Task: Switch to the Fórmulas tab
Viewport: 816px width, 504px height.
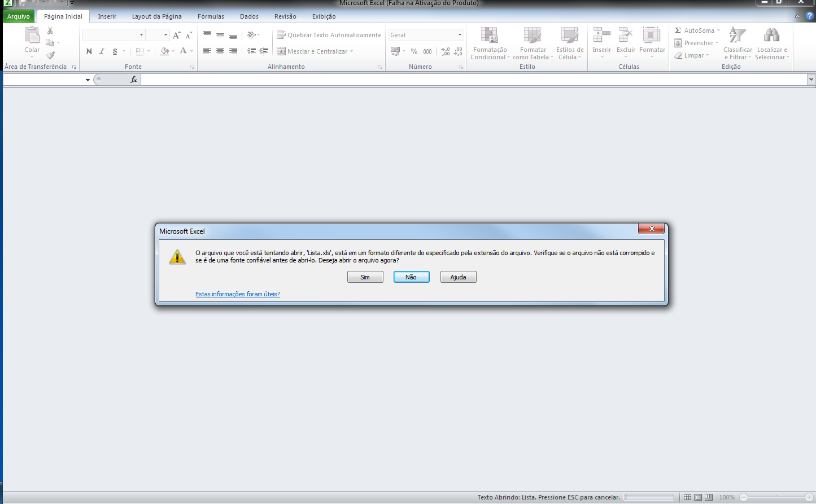Action: click(x=211, y=16)
